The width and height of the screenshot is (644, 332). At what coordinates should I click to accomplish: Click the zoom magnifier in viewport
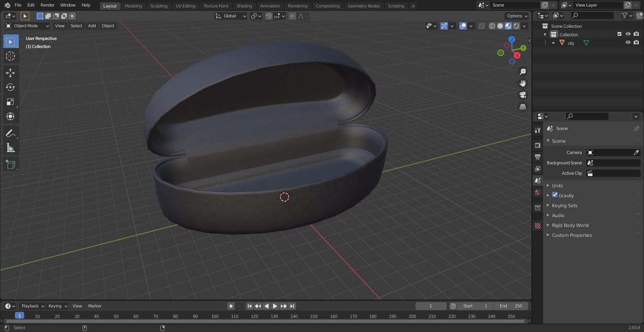click(x=523, y=72)
